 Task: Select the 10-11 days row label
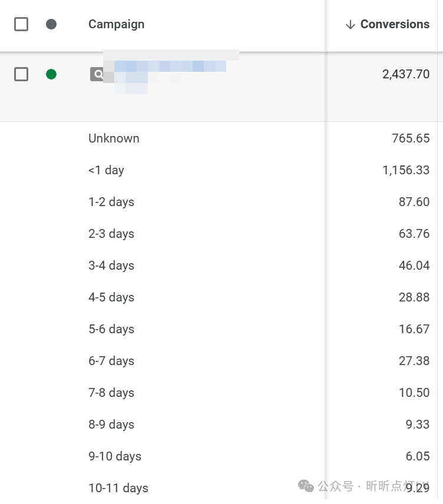118,488
